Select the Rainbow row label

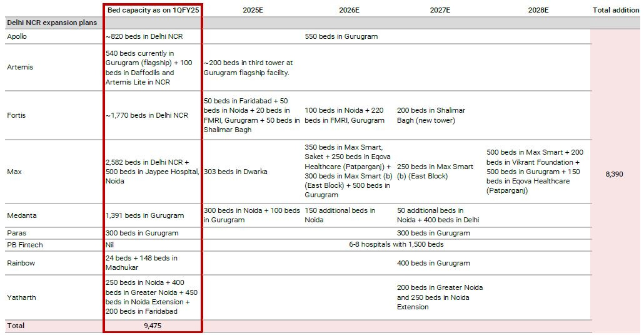[x=21, y=263]
